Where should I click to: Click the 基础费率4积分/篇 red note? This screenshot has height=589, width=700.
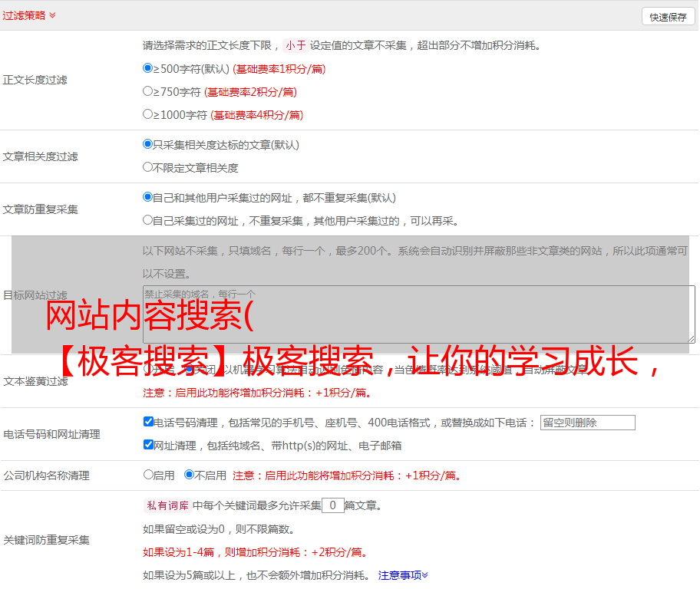pos(256,115)
